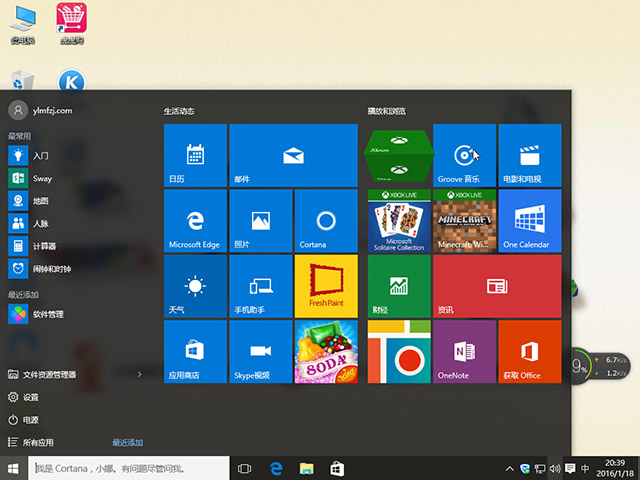Image resolution: width=640 pixels, height=480 pixels.
Task: Click the 获取 Office tile
Action: coord(529,351)
